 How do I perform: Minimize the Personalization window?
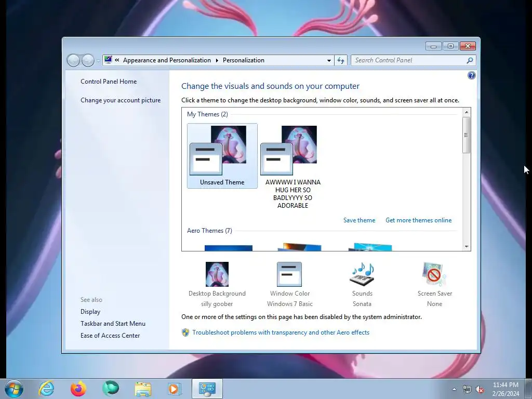[x=434, y=46]
